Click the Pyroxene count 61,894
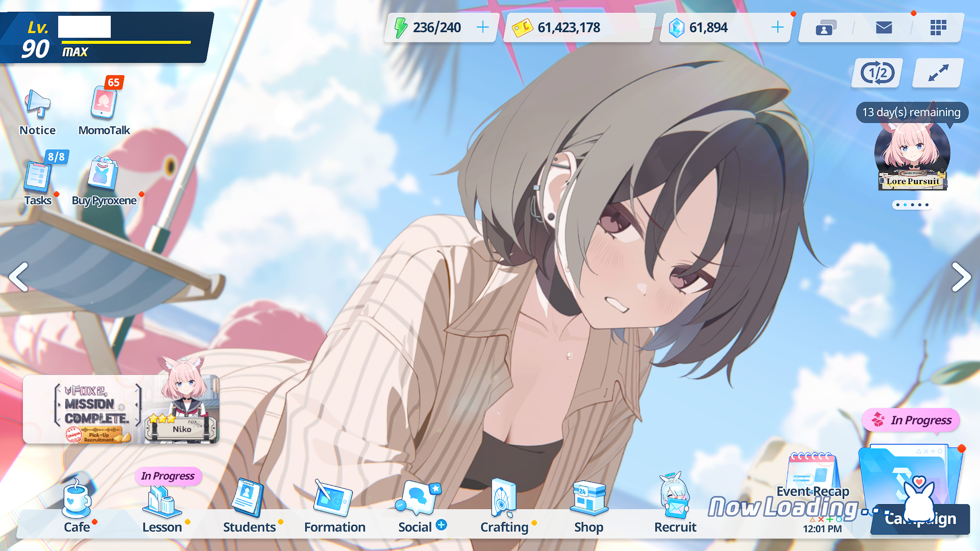The width and height of the screenshot is (980, 551). pyautogui.click(x=708, y=28)
